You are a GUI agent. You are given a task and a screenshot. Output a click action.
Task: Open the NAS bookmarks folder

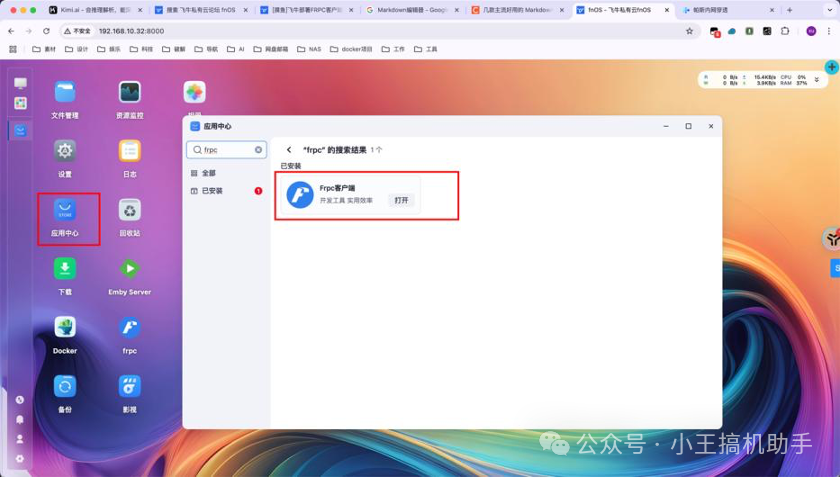click(309, 49)
